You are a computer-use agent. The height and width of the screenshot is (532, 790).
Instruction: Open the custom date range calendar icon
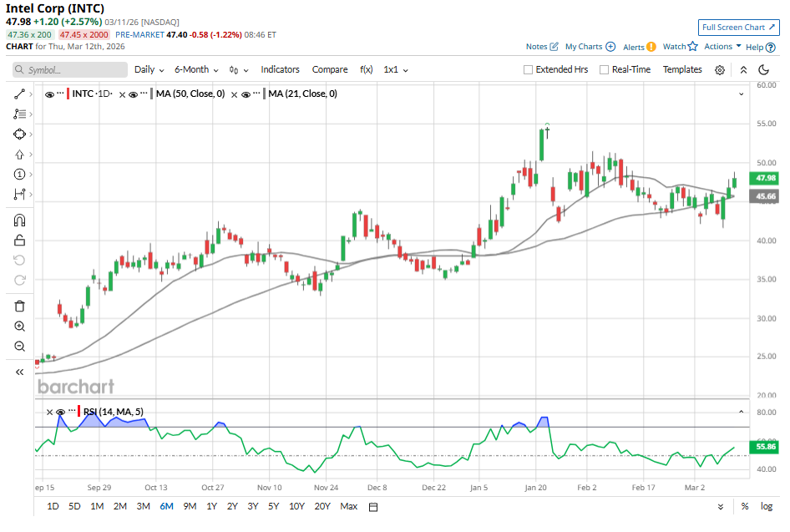click(373, 506)
